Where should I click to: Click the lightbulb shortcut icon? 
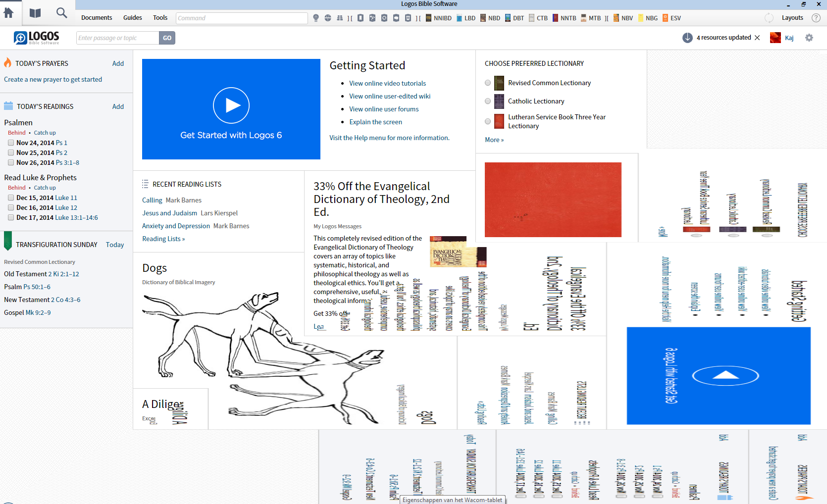tap(316, 18)
